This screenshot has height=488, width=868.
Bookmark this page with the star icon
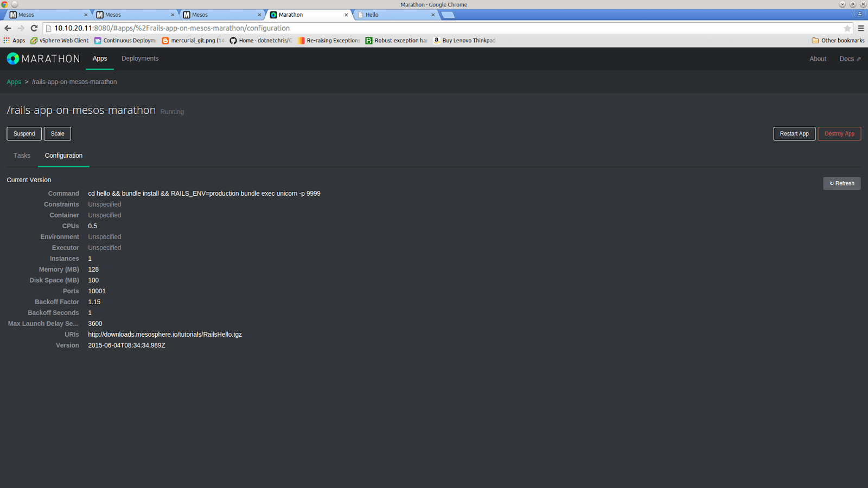coord(847,28)
